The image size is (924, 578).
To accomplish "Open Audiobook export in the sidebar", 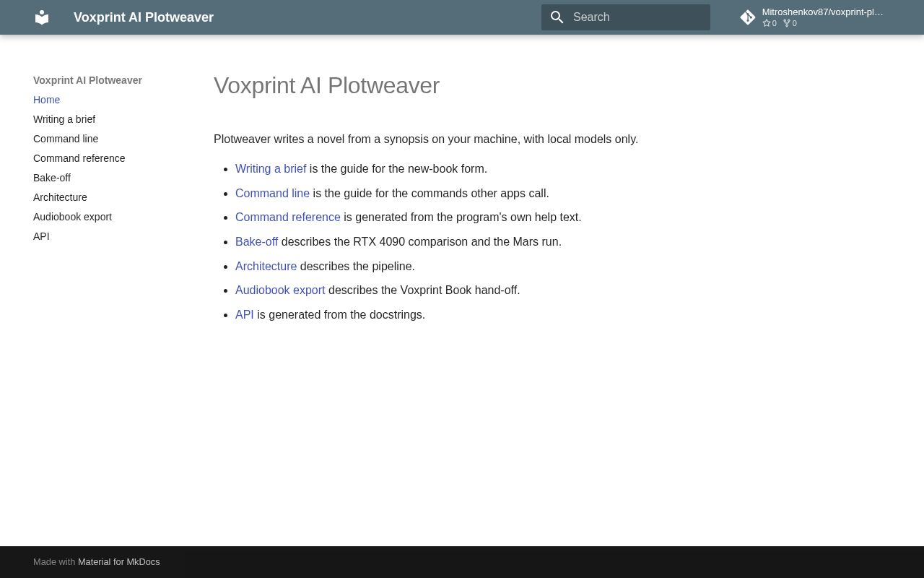I will pyautogui.click(x=72, y=217).
